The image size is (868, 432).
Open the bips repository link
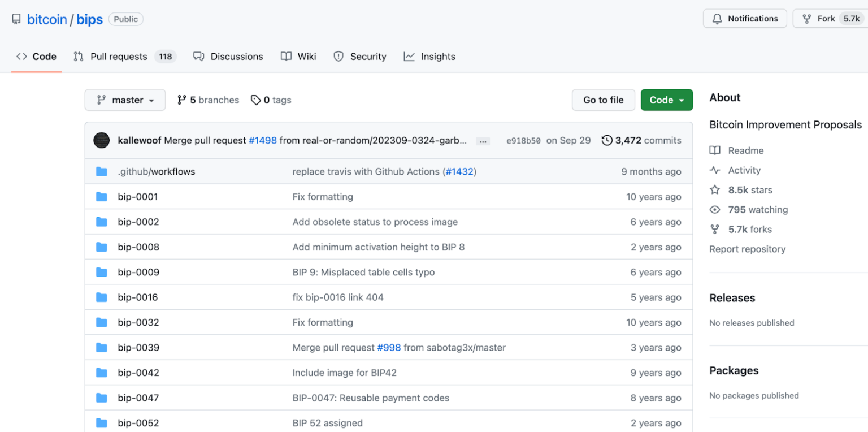[x=90, y=19]
